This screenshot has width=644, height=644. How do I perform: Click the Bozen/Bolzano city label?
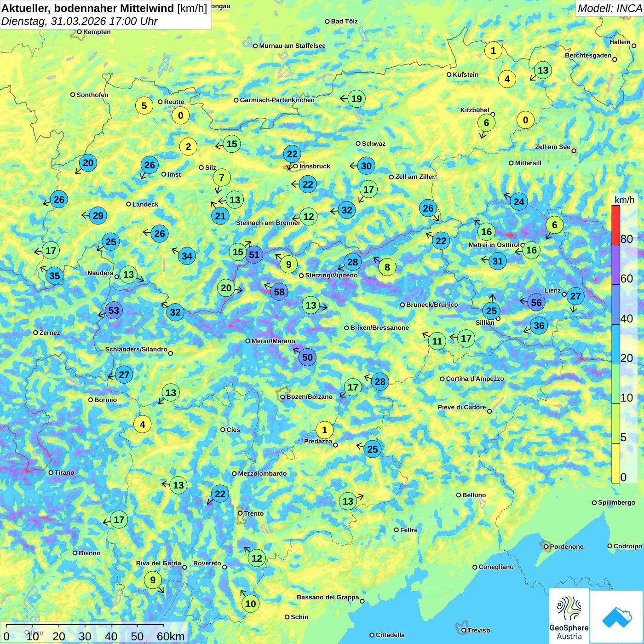tap(309, 397)
